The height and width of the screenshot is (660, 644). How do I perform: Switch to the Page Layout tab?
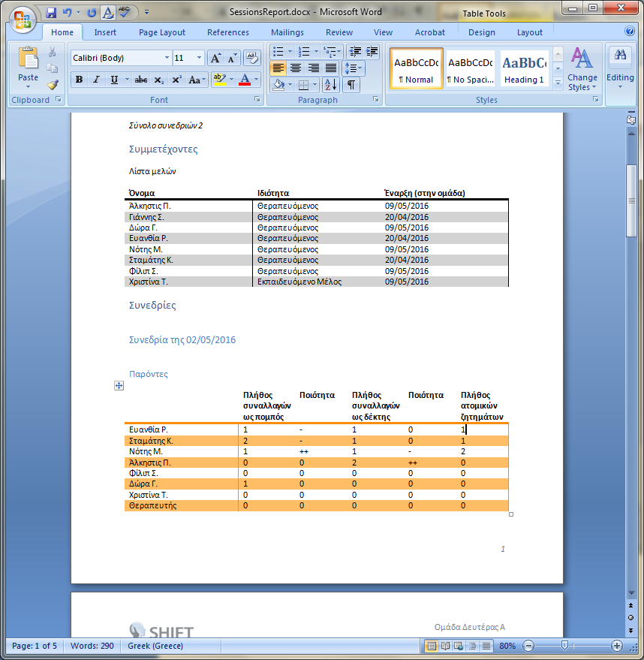pyautogui.click(x=162, y=32)
